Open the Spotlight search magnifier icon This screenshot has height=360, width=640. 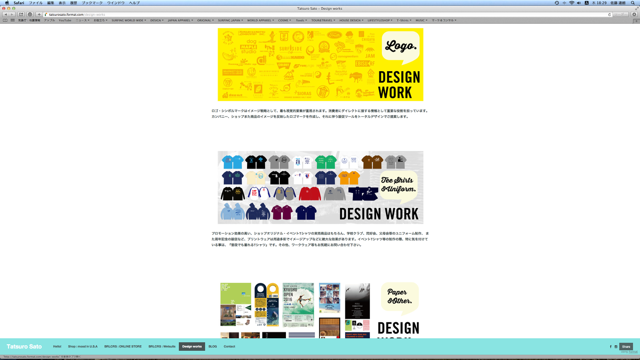(x=633, y=3)
